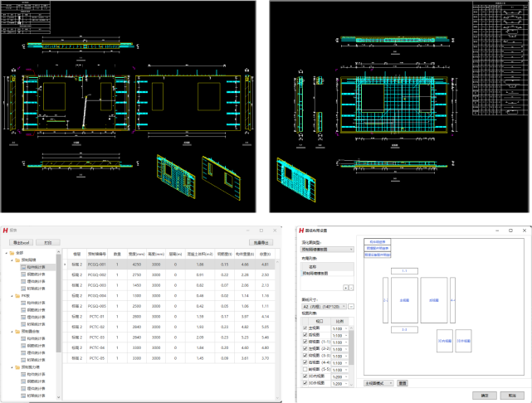Click the folder icon of PK板 node
Screen dimensions: 532x403
pos(17,295)
